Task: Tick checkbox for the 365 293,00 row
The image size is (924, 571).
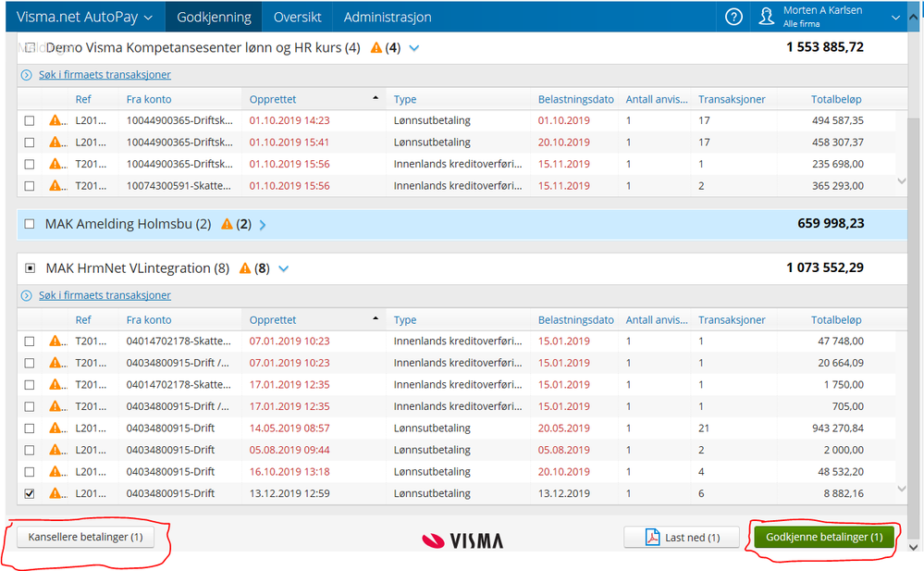Action: coord(30,186)
